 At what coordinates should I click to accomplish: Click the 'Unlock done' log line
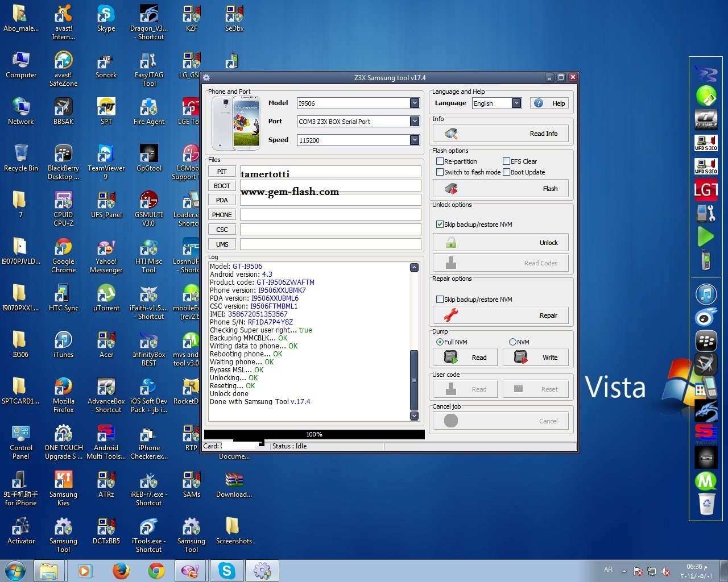(229, 394)
